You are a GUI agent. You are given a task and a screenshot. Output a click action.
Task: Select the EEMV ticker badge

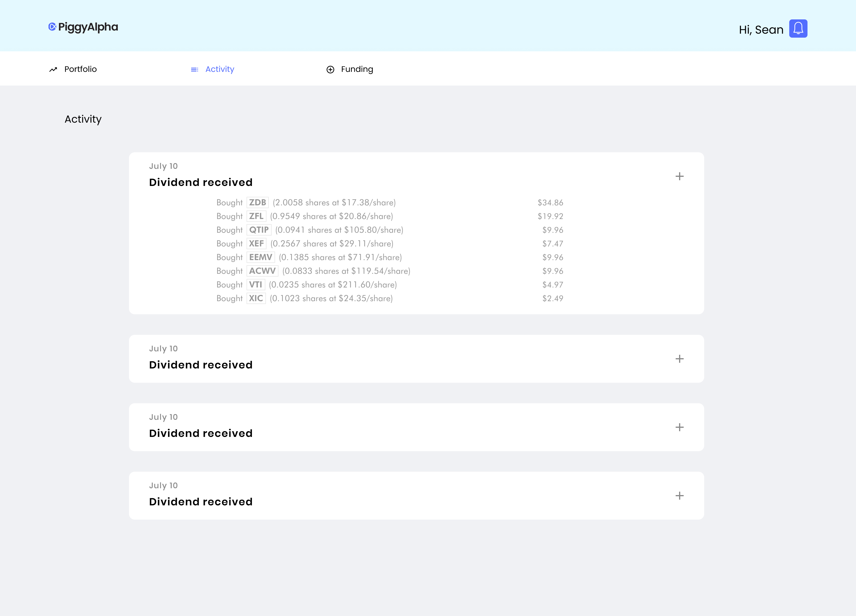pyautogui.click(x=261, y=257)
